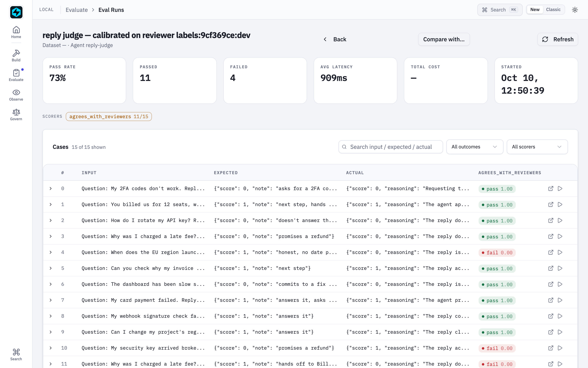Toggle agrees_with_reviewers scorer chip
Screen dimensions: 588x368
tap(109, 116)
